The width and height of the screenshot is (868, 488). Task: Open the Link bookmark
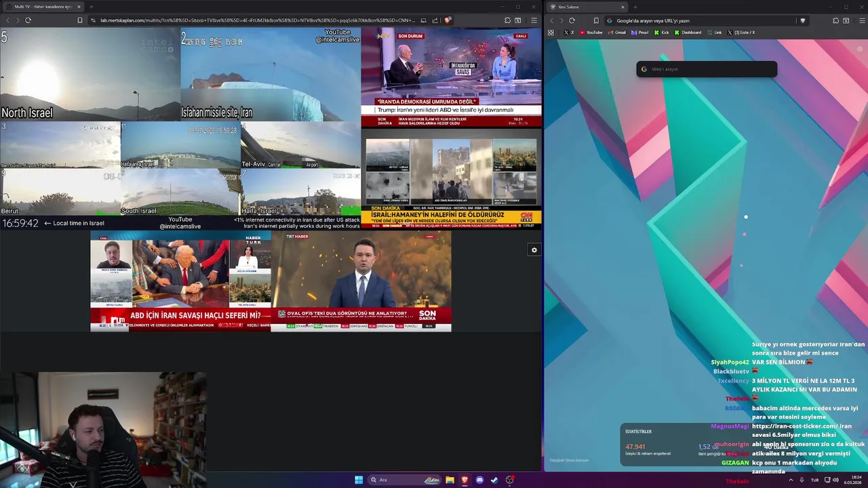[715, 33]
